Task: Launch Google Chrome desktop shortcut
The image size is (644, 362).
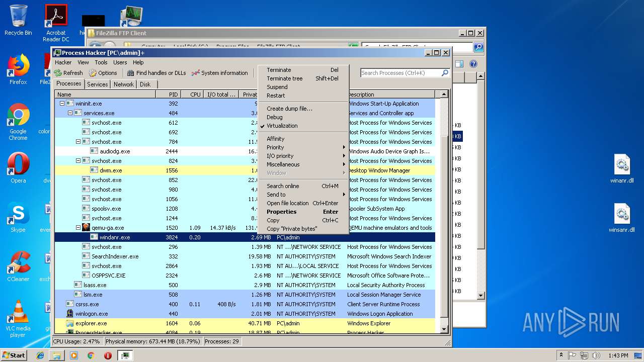Action: [x=18, y=122]
